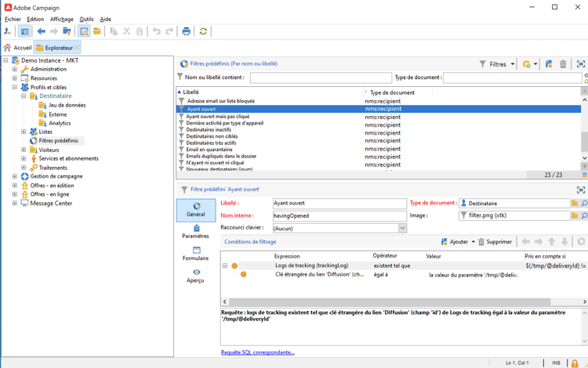Maximize the filter list pane
Screen dimensions: 588x368
click(x=580, y=64)
